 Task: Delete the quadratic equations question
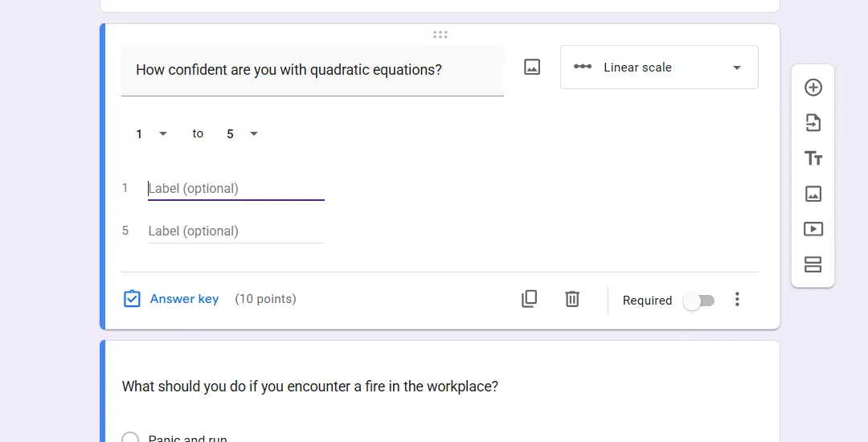click(x=572, y=299)
